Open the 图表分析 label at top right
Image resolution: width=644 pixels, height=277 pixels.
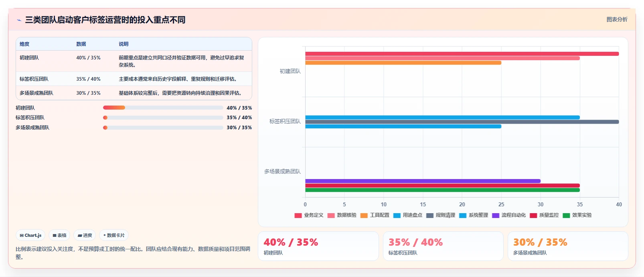click(617, 19)
